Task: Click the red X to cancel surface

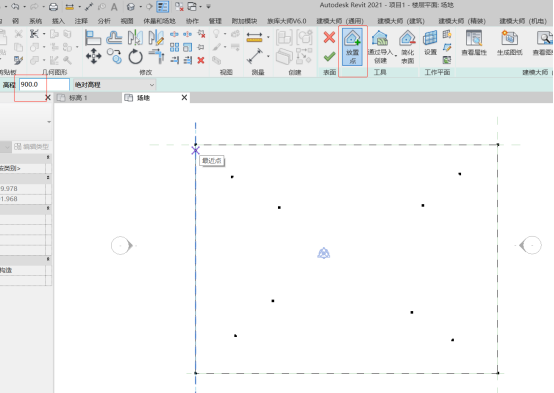Action: click(x=329, y=37)
